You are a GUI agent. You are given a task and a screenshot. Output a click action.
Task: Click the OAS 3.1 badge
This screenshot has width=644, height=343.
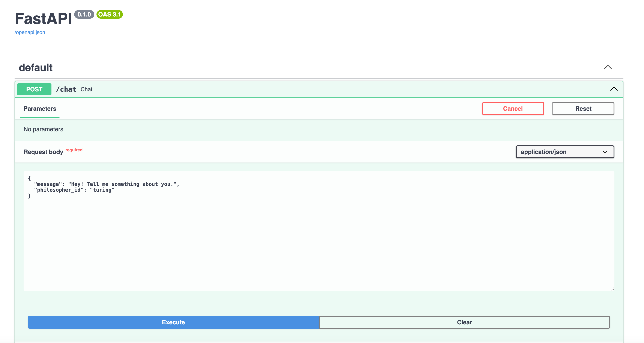pos(110,15)
